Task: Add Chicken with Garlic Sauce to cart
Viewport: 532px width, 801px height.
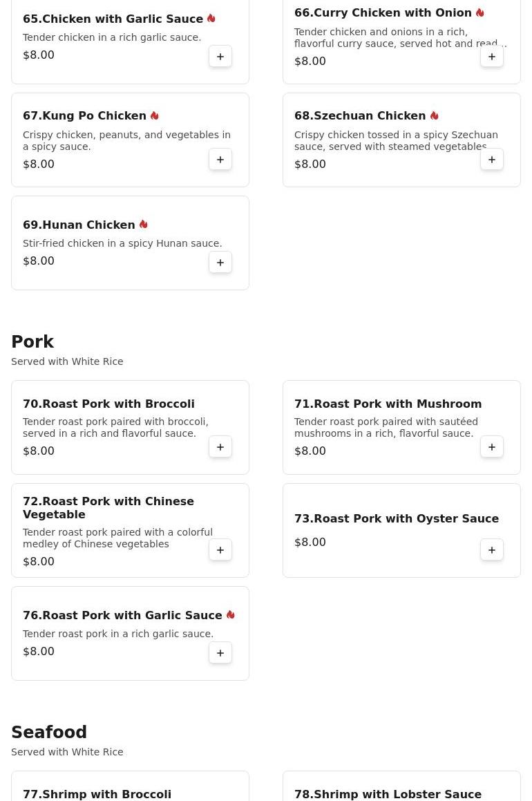Action: [x=220, y=57]
